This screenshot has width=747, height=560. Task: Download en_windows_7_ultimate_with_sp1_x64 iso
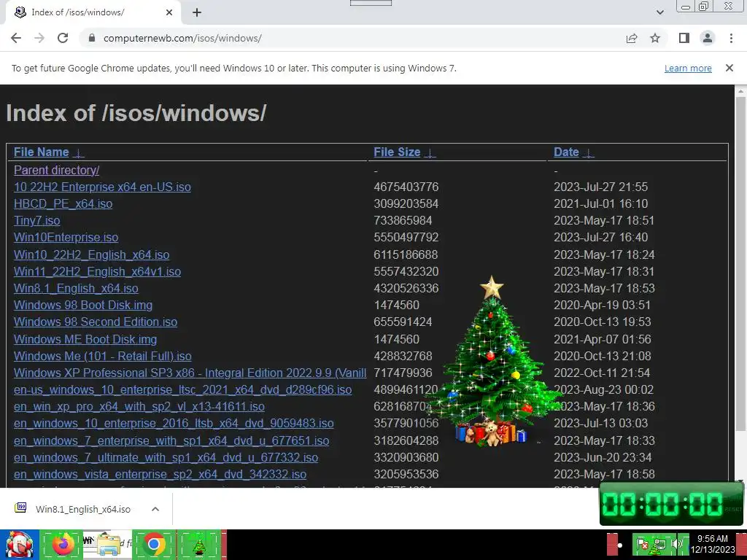[166, 457]
